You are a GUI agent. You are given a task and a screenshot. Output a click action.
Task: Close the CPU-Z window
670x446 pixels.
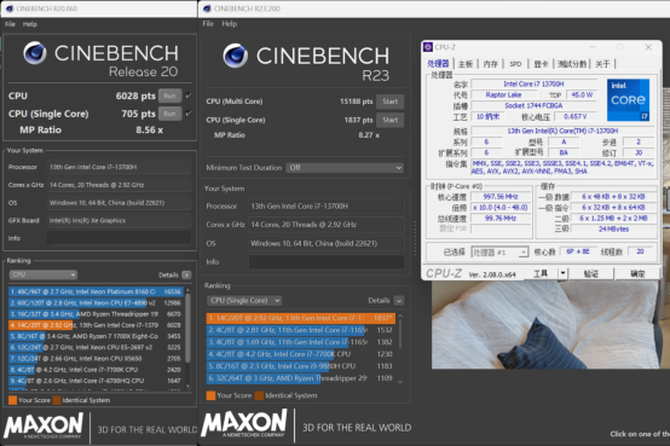648,47
